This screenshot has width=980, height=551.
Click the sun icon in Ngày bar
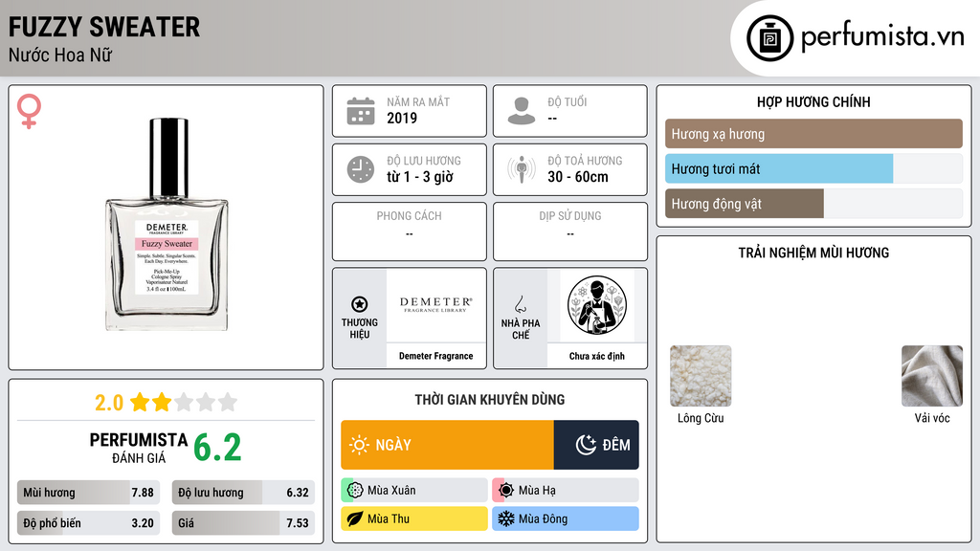pos(359,445)
